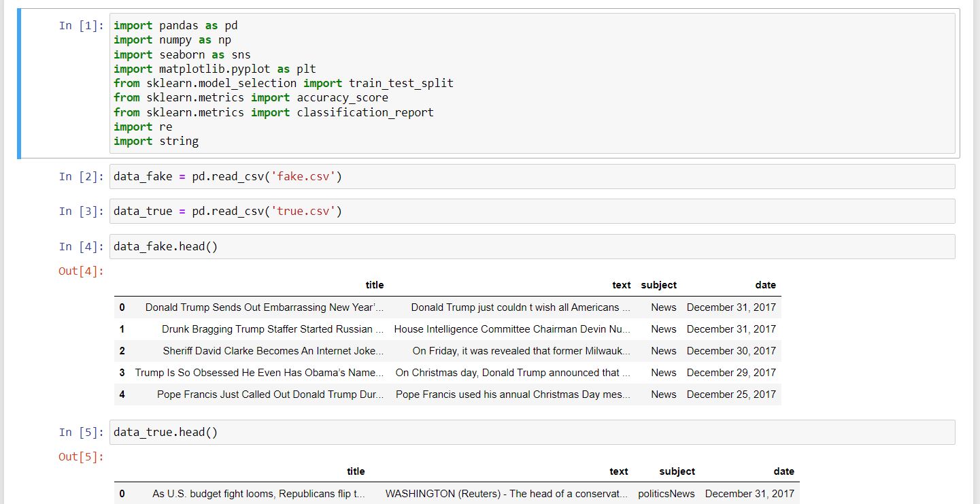The height and width of the screenshot is (504, 980).
Task: Click the 'December 29, 2017' date cell
Action: (732, 373)
